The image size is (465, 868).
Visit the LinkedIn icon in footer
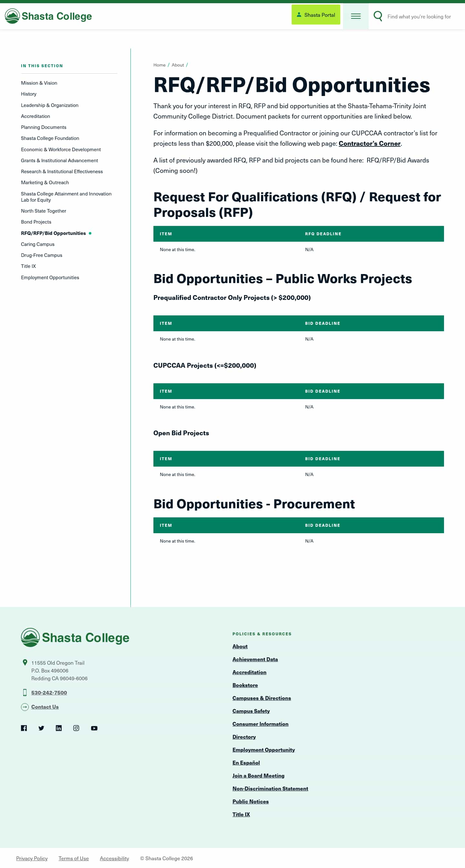58,728
